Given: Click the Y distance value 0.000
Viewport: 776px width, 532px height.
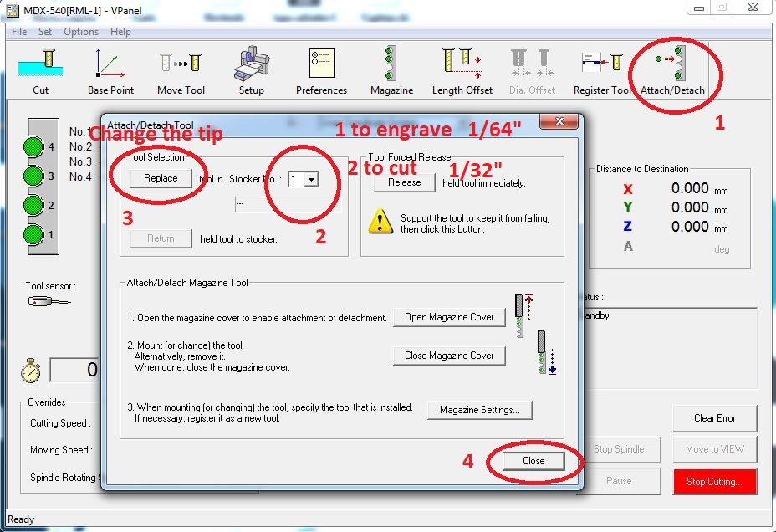Looking at the screenshot, I should coord(690,207).
